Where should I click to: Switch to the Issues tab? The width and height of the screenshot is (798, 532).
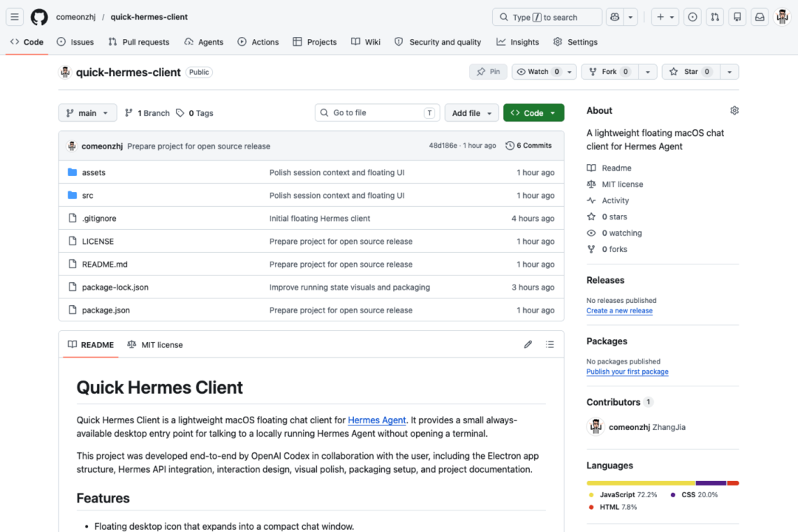click(x=75, y=41)
